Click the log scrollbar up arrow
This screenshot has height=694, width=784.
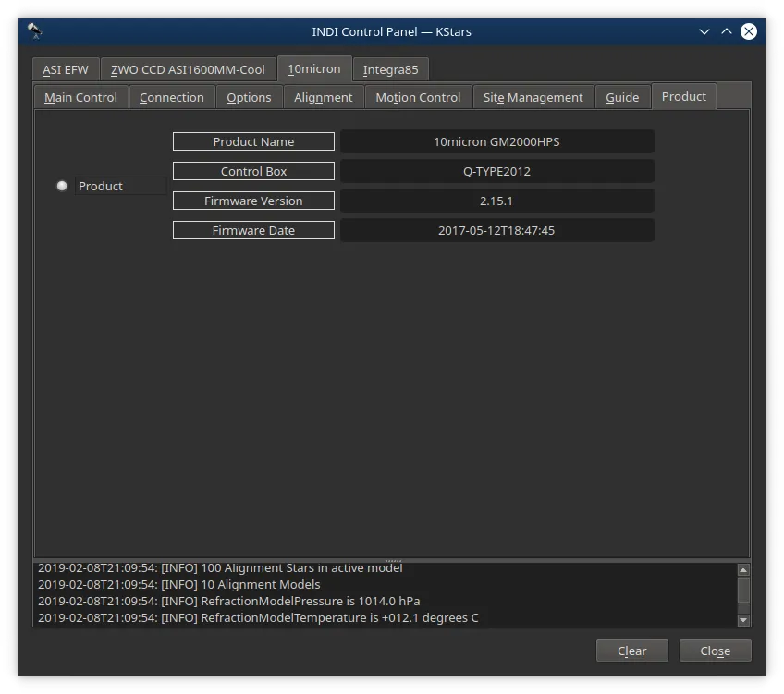[x=743, y=570]
